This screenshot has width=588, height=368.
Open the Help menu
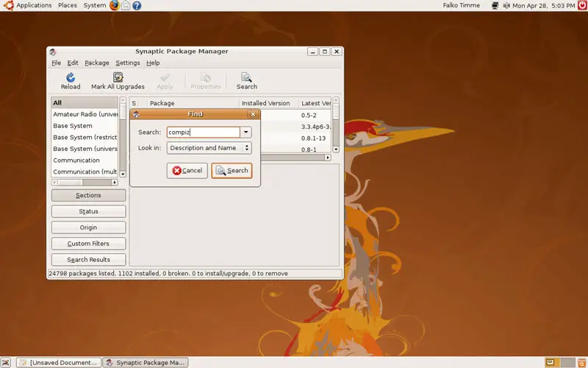tap(153, 63)
